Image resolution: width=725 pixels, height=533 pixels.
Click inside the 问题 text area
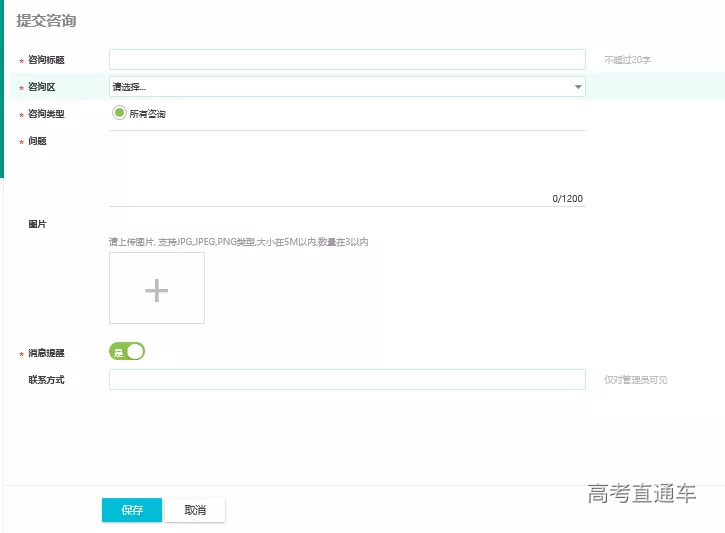pyautogui.click(x=347, y=168)
